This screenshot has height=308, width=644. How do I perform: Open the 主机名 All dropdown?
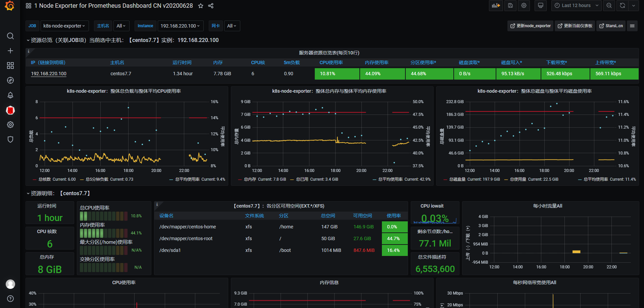[121, 26]
